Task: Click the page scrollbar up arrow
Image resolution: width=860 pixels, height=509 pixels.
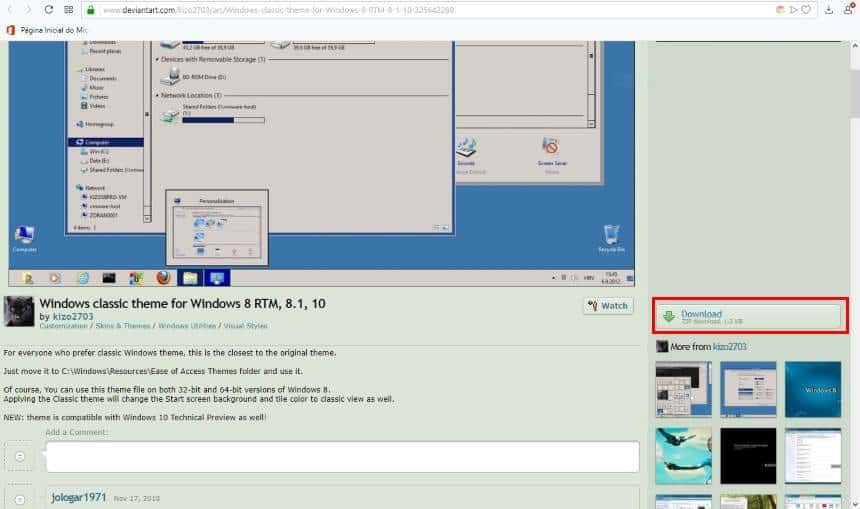Action: coord(855,47)
